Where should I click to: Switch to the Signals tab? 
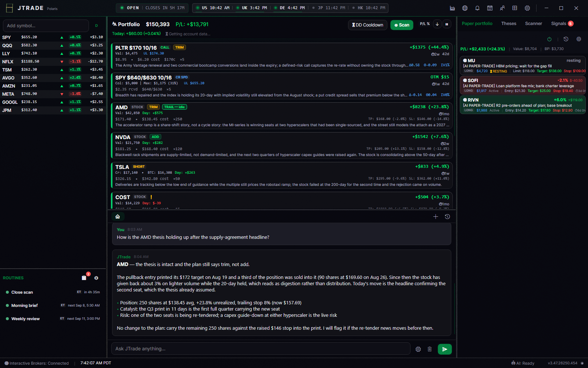[x=562, y=24]
